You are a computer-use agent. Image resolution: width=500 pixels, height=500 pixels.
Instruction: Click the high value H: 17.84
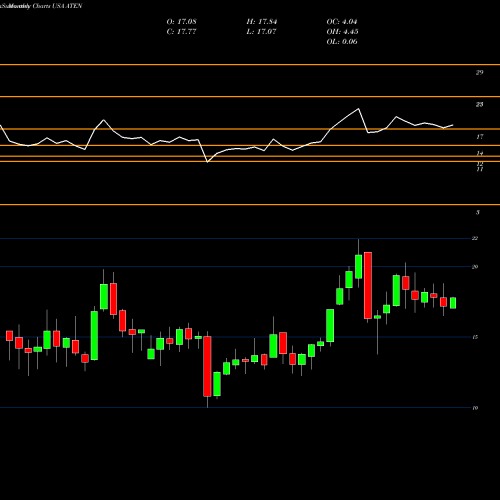click(x=262, y=22)
